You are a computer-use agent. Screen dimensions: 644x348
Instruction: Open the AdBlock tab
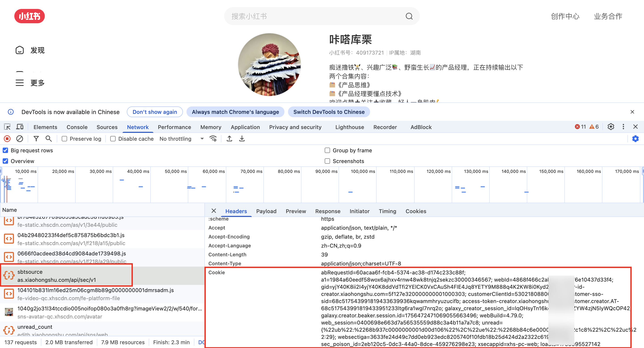421,127
